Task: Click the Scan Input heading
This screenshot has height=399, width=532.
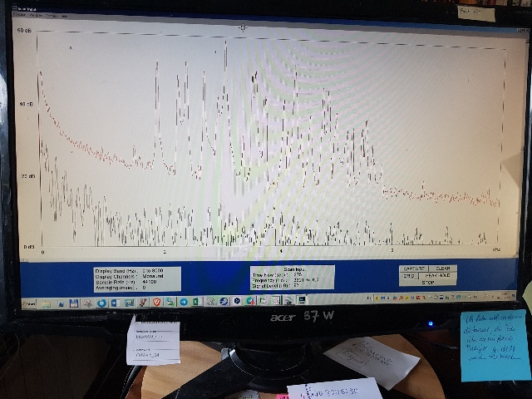Action: pos(294,269)
